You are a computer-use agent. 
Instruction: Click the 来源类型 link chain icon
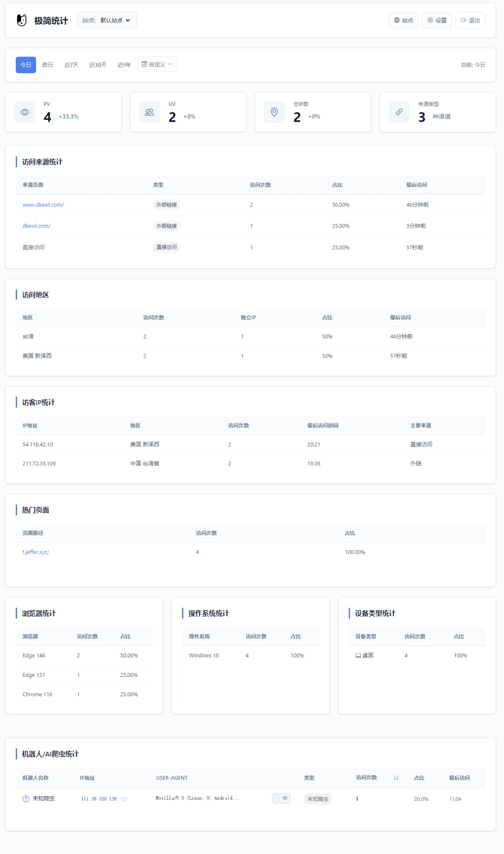pos(399,112)
